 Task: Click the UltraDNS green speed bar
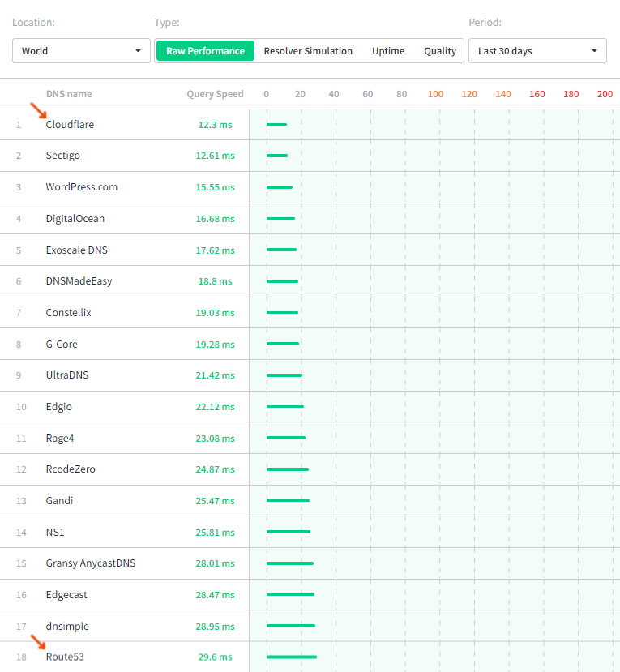click(x=284, y=375)
